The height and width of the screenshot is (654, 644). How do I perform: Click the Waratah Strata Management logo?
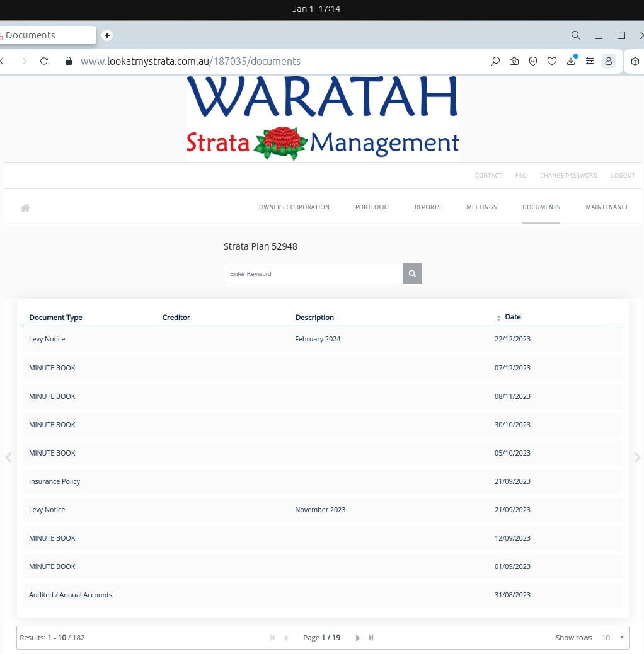click(323, 118)
